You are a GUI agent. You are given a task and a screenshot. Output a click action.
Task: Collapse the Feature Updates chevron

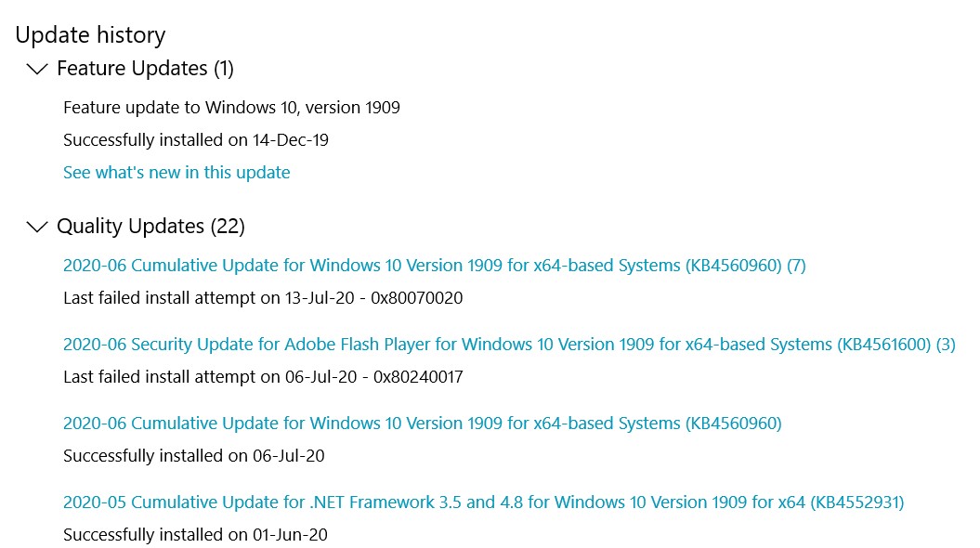click(x=37, y=69)
